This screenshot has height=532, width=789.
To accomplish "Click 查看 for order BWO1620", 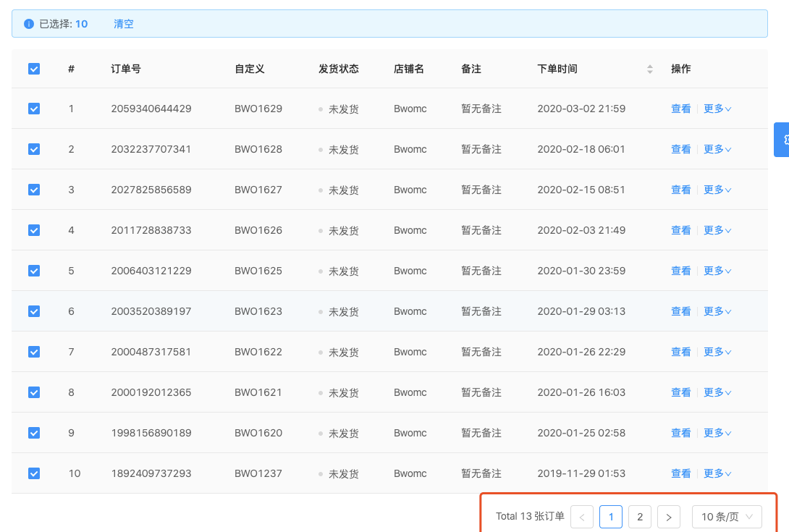I will [x=680, y=433].
